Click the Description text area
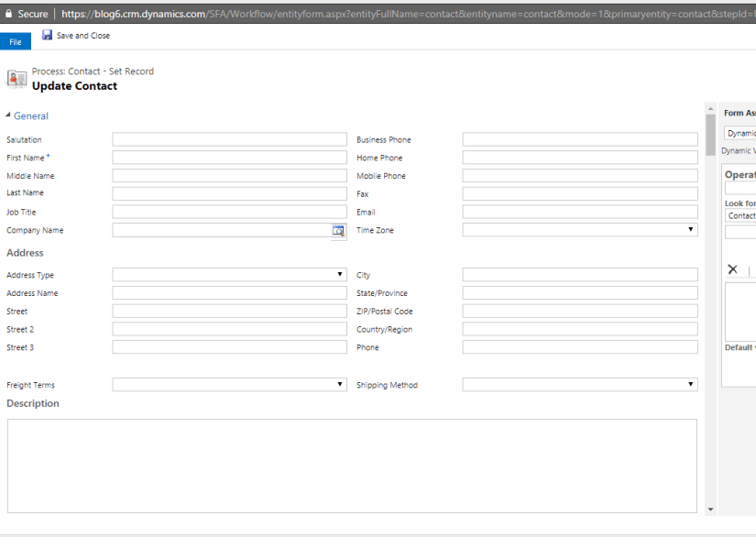 click(351, 466)
